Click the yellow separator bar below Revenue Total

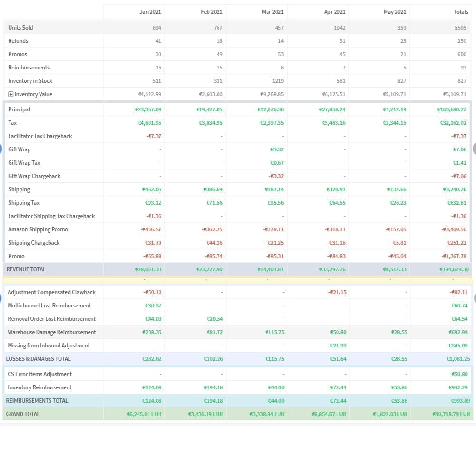click(238, 280)
